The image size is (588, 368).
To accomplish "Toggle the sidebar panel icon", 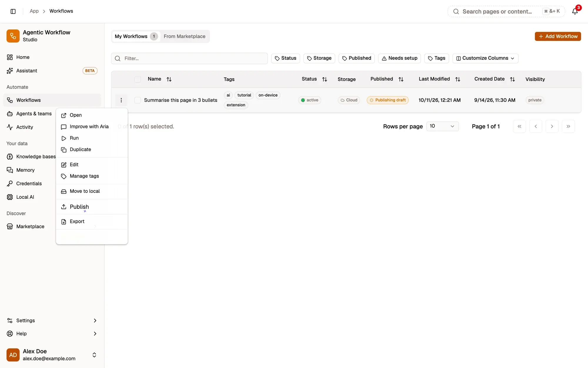I will (x=13, y=11).
